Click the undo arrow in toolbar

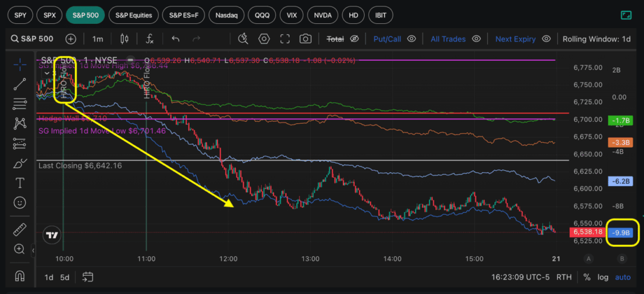(175, 39)
